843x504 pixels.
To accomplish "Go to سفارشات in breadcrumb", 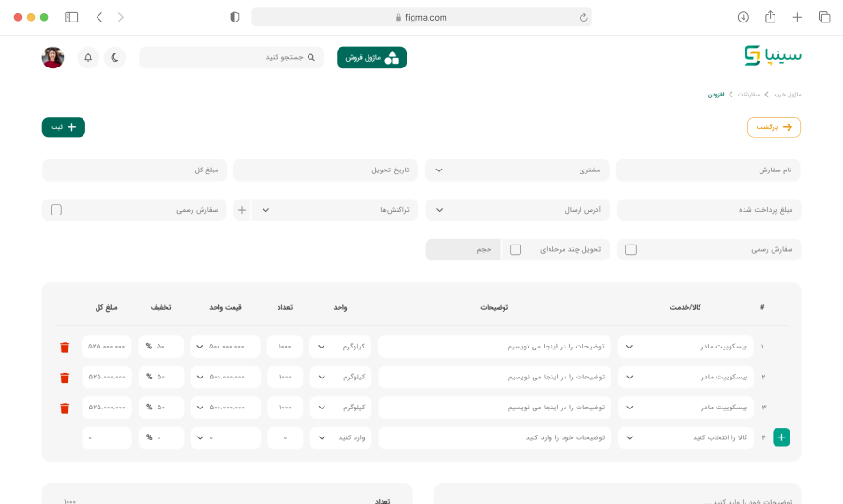I will tap(748, 95).
